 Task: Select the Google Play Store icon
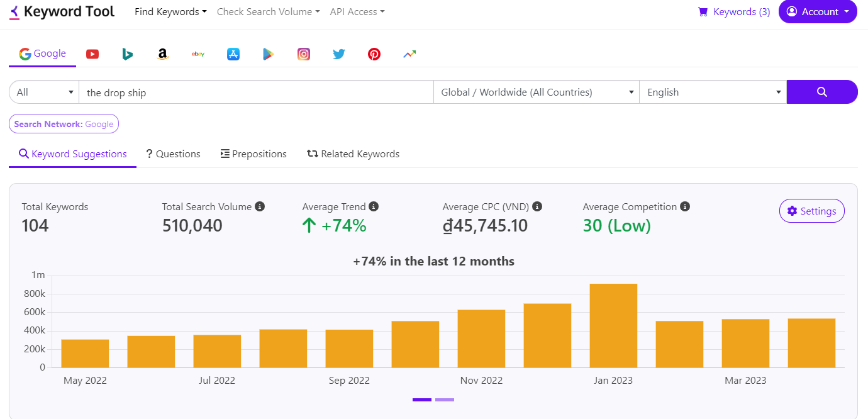click(x=269, y=54)
